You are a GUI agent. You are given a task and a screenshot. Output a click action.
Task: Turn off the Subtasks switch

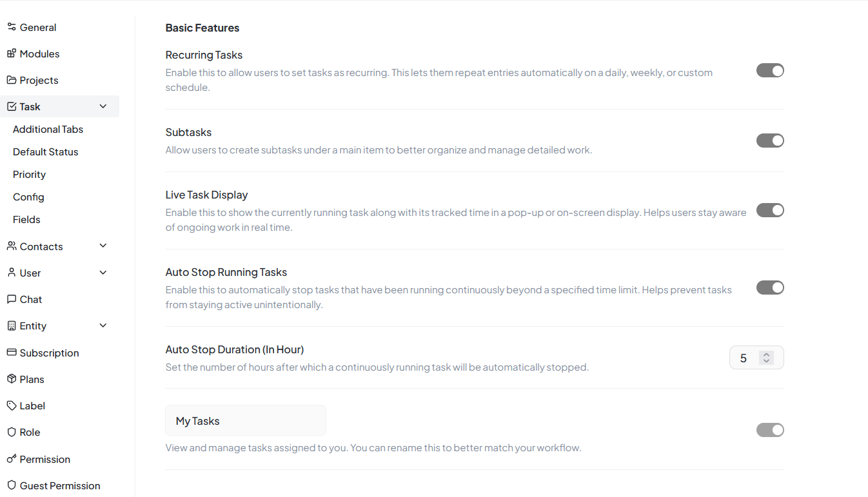click(x=770, y=141)
